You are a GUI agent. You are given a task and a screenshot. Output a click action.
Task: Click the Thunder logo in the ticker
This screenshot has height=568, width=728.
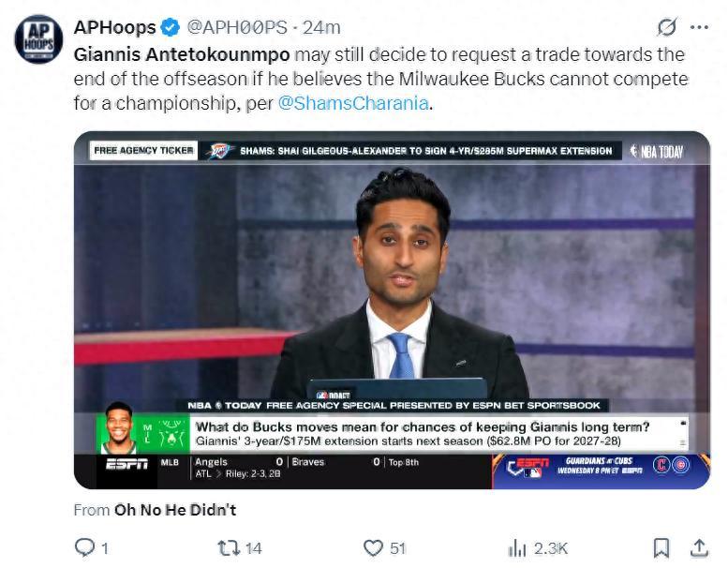pos(220,151)
